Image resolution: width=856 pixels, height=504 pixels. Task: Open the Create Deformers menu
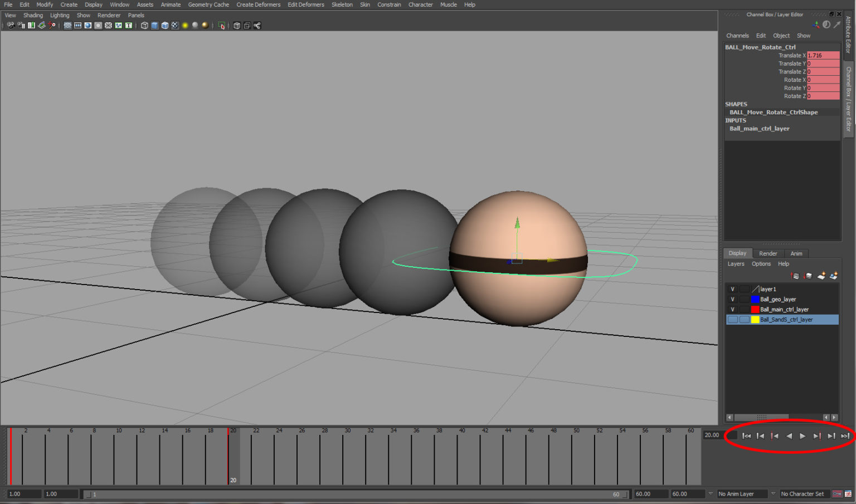point(259,4)
